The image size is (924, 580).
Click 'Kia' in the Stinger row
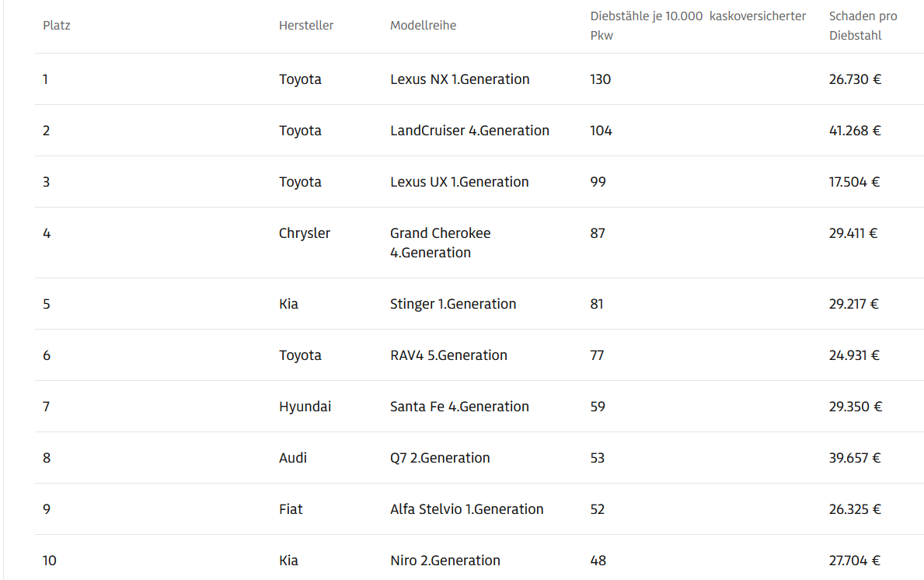click(288, 303)
